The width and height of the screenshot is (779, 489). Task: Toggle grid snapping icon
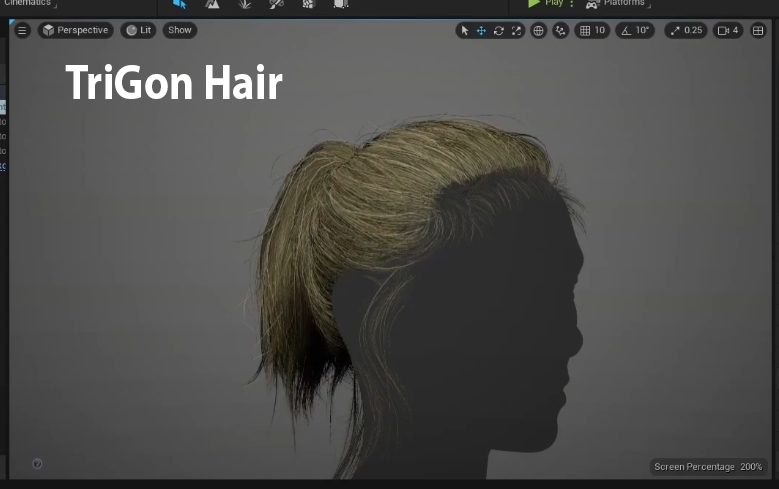coord(585,31)
